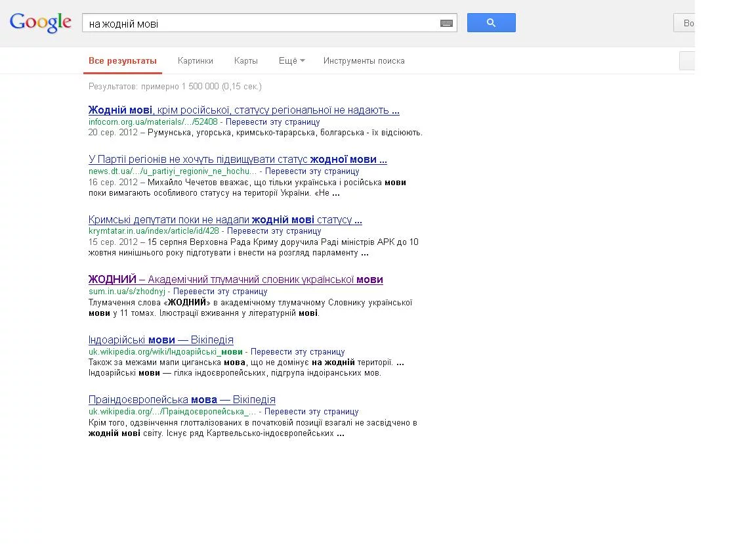This screenshot has height=549, width=756.
Task: Open result 'Жодній мові, крім російської' link
Action: [244, 110]
